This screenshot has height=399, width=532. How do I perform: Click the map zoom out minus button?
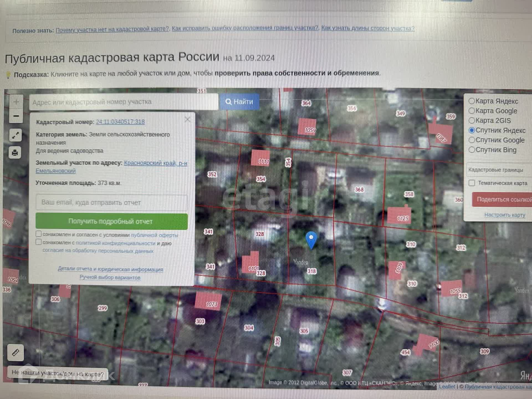16,116
